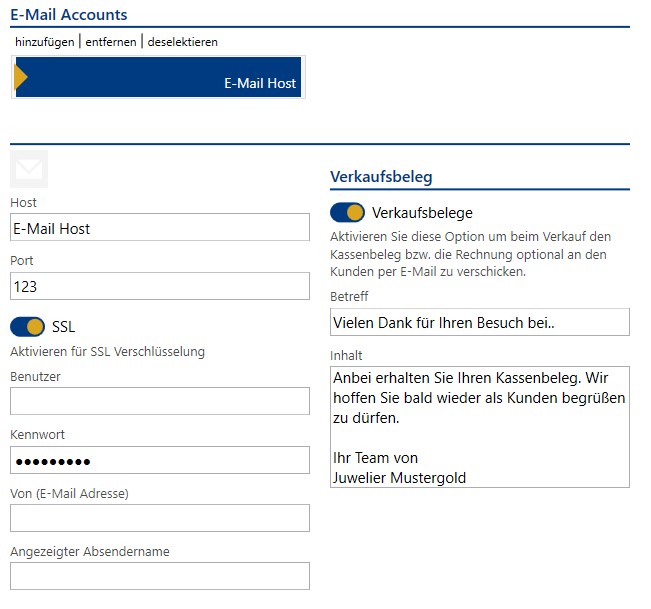Focus the Von (E-Mail Adresse) field
This screenshot has width=651, height=609.
pyautogui.click(x=160, y=518)
